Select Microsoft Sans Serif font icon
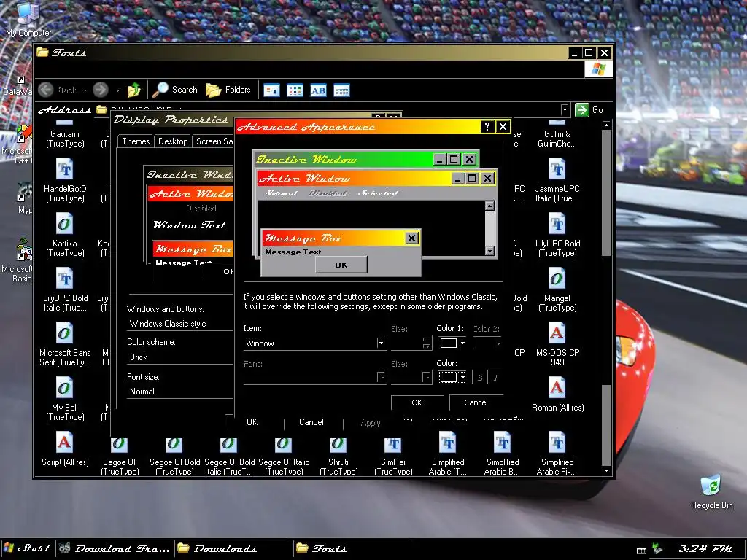 [65, 345]
